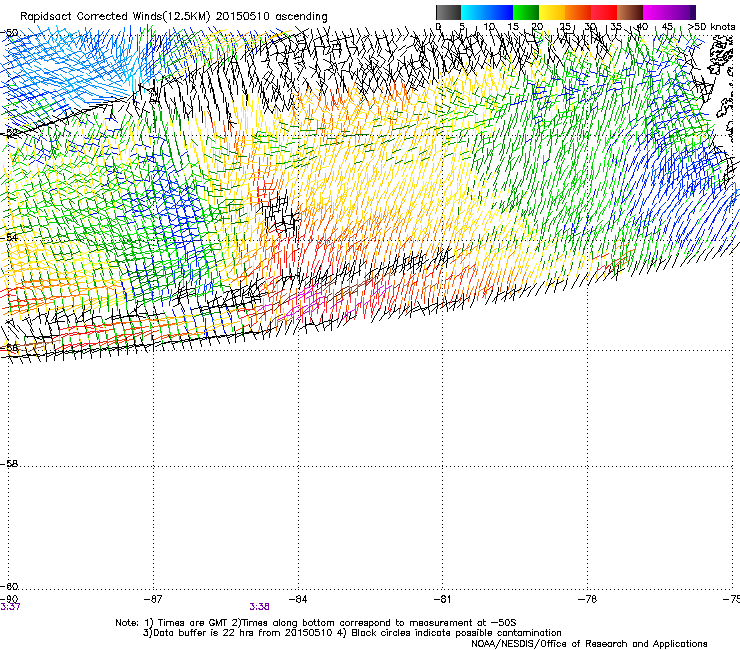Select the dark purple 45-50 knots legend segment
The height and width of the screenshot is (650, 740).
[x=682, y=12]
